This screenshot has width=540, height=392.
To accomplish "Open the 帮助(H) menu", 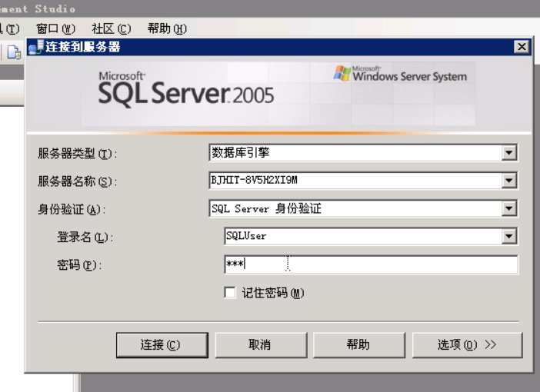I will tap(167, 28).
